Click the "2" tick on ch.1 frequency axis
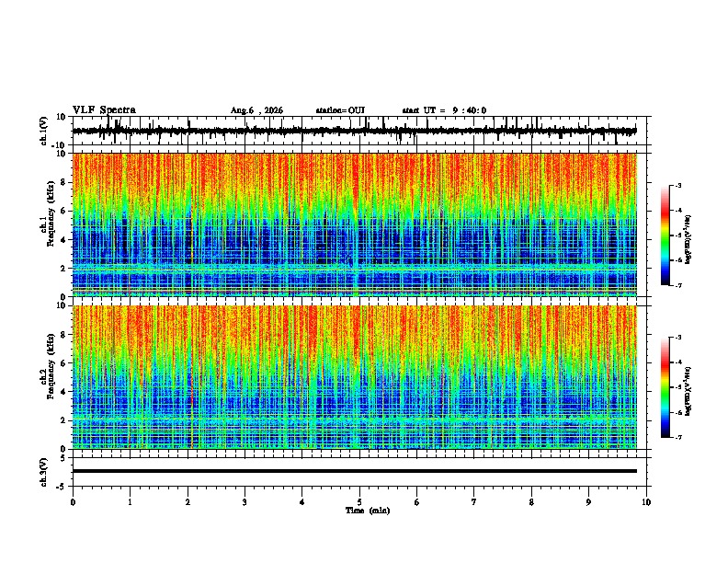The height and width of the screenshot is (563, 728). coord(63,269)
